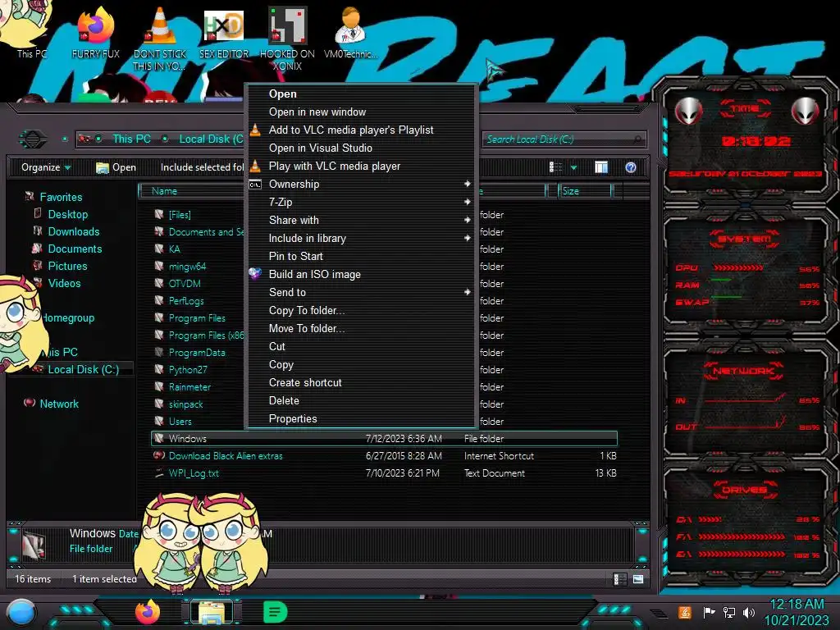The width and height of the screenshot is (840, 630).
Task: Open the green notes app in the taskbar
Action: [x=276, y=612]
